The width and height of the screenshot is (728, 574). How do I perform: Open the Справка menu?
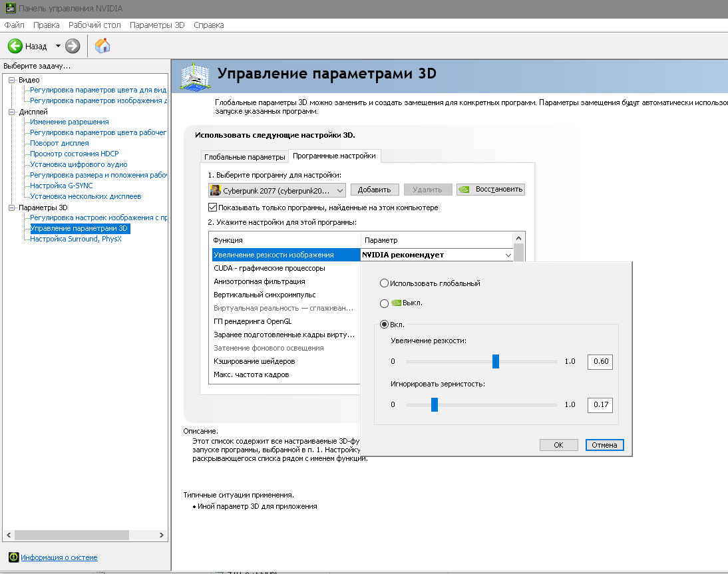point(209,25)
